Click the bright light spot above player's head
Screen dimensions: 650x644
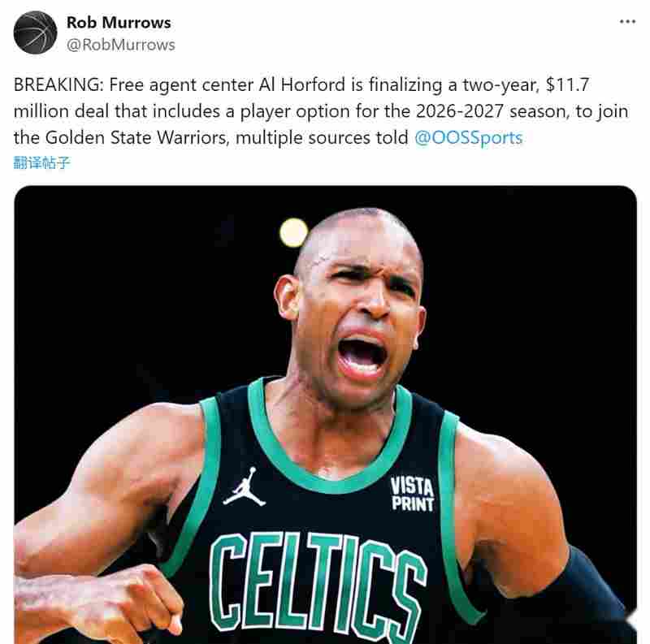pyautogui.click(x=293, y=232)
